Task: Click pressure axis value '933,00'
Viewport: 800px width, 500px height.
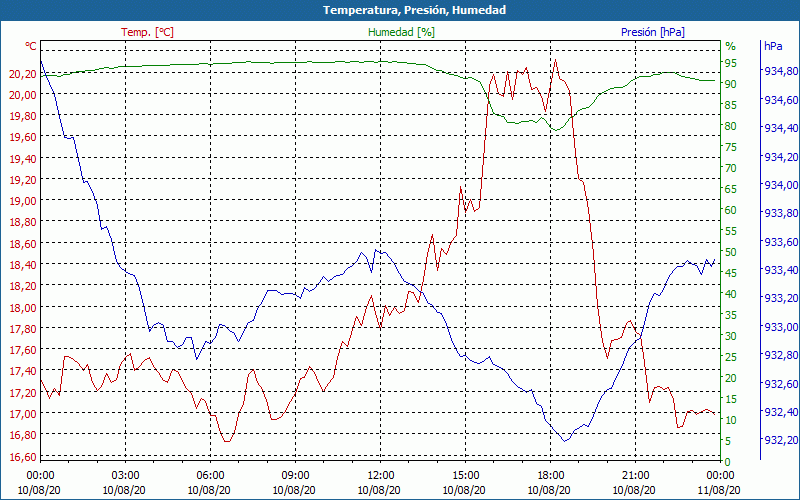Action: (x=781, y=327)
